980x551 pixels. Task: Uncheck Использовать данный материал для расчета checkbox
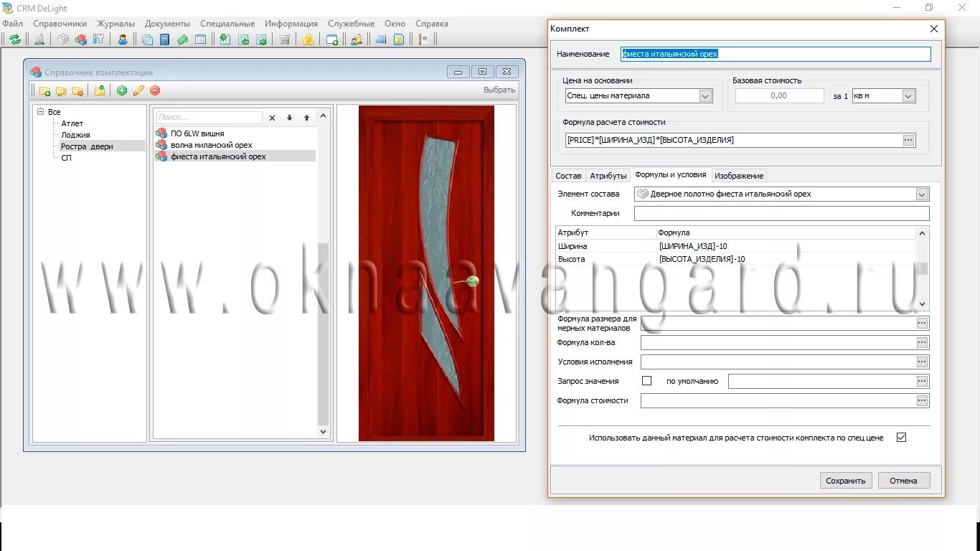click(901, 437)
